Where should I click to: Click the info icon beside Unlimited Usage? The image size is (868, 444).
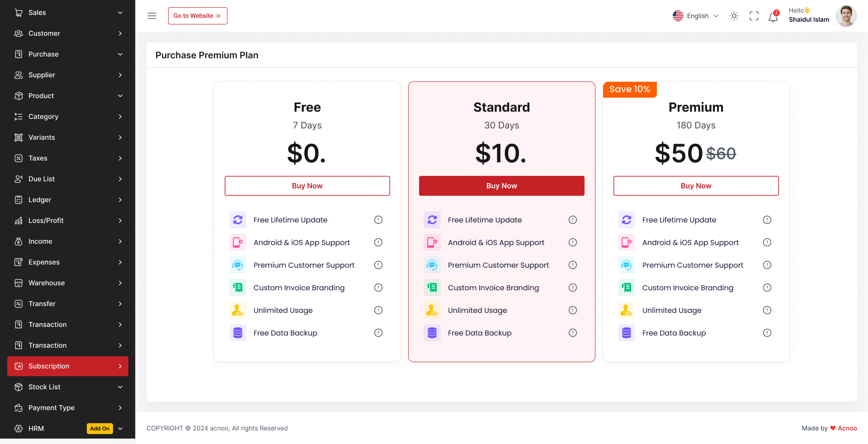pyautogui.click(x=378, y=310)
